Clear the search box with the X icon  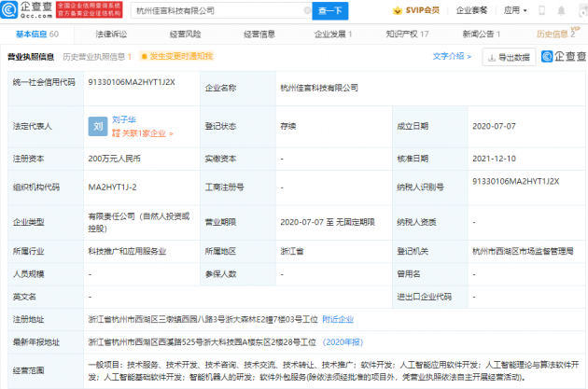tap(302, 11)
